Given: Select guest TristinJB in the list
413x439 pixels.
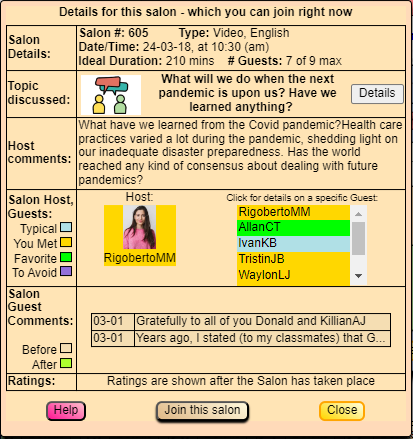Looking at the screenshot, I should point(293,259).
